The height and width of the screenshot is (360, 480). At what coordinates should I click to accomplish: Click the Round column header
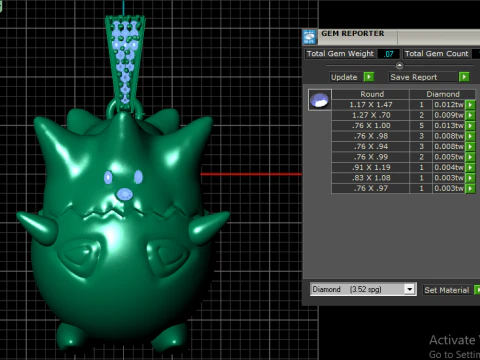[371, 94]
